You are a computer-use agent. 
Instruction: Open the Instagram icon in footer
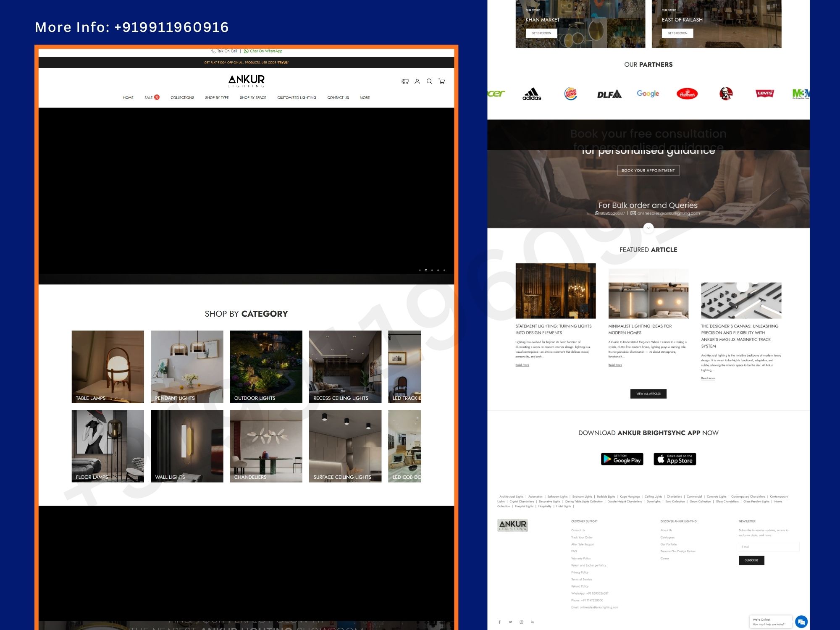521,622
